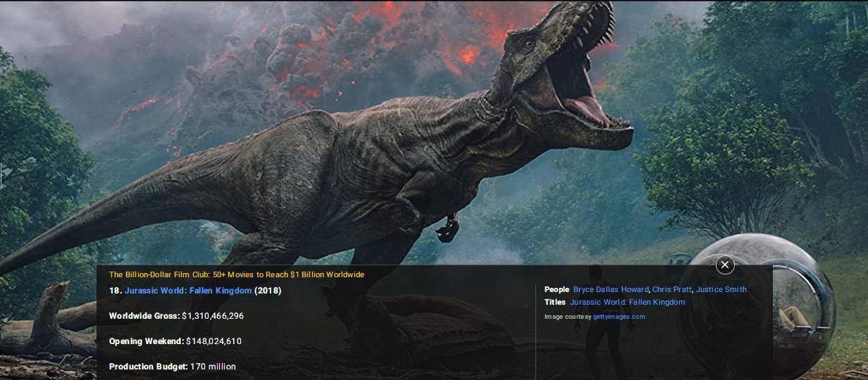Click the (2018) release year
Viewport: 868px width, 380px height.
pyautogui.click(x=268, y=291)
